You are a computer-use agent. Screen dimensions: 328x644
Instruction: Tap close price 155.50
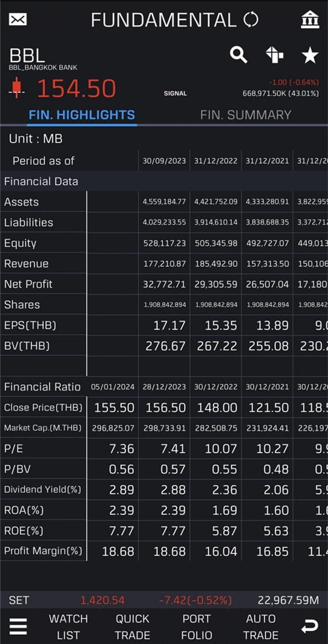click(114, 408)
